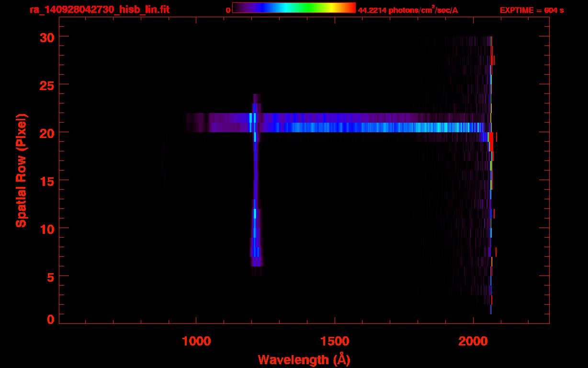
Task: Click the EXPTIME = 604 s text
Action: click(x=531, y=10)
